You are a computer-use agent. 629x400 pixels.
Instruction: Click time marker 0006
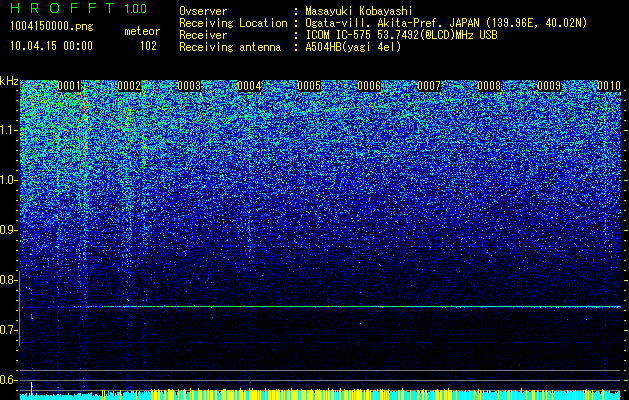[369, 86]
